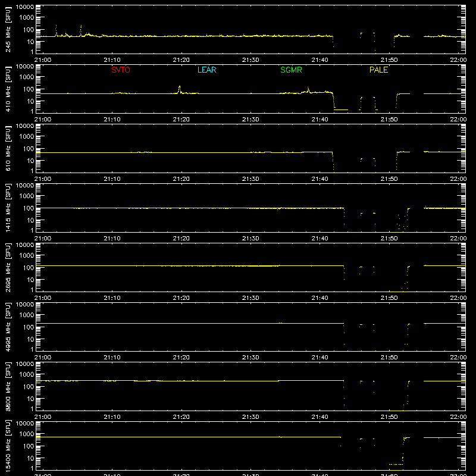Viewport: 476px width, 476px height.
Task: Click the 10 tick on the 1415 MHz plot
Action: 30,220
